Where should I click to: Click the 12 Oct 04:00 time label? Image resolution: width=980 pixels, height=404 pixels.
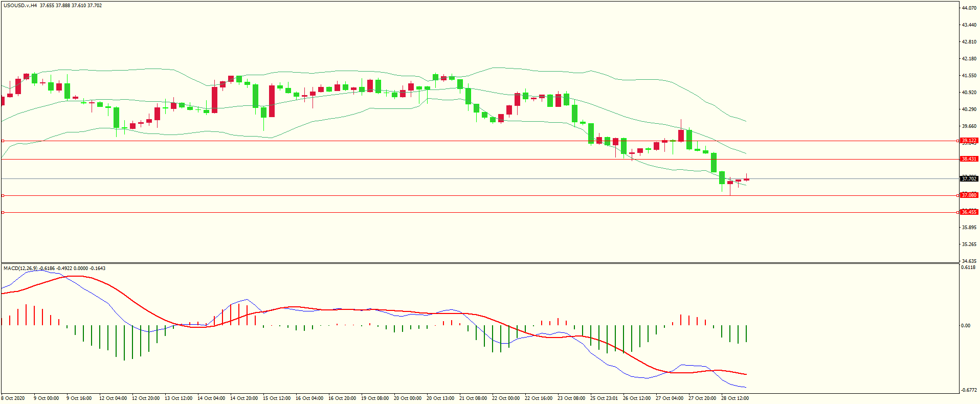click(x=113, y=398)
